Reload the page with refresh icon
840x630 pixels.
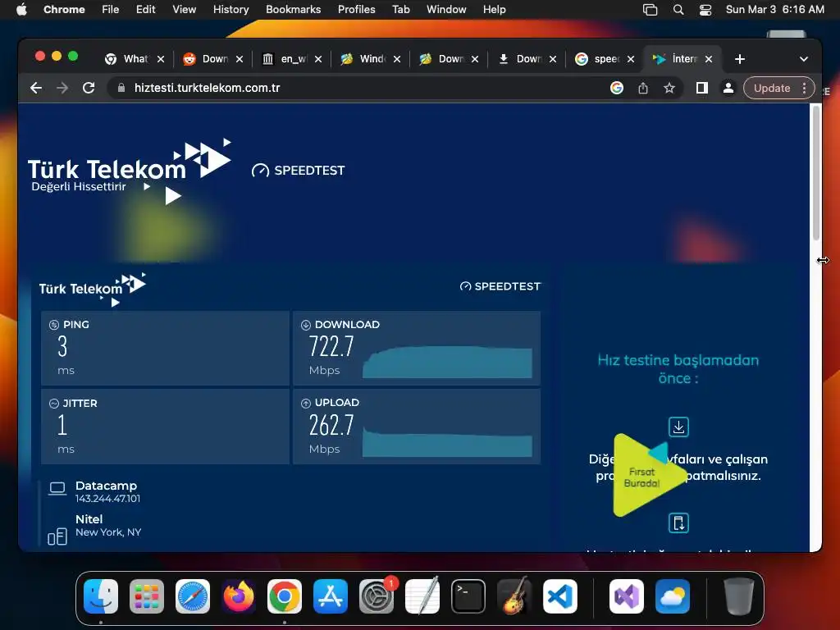[x=89, y=88]
